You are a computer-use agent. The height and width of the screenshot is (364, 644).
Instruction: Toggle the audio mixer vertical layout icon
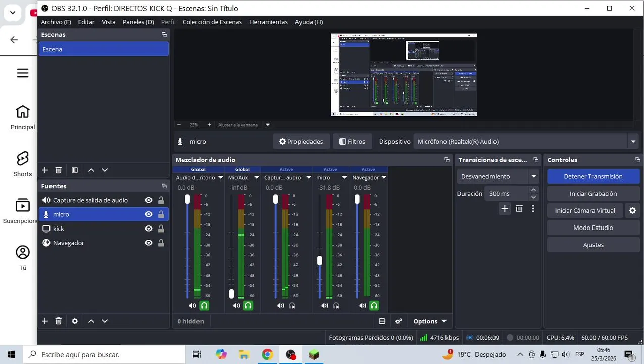tap(382, 321)
